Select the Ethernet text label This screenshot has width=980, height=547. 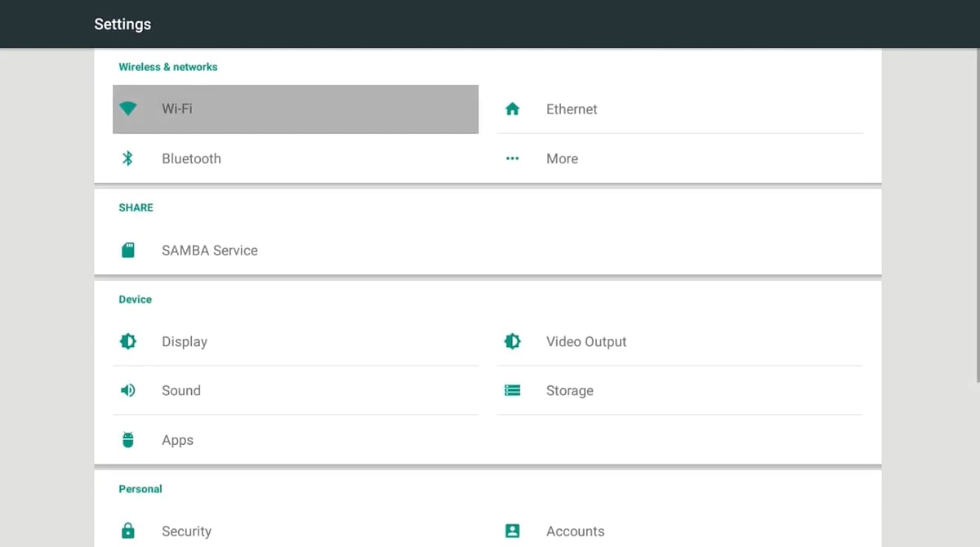click(x=572, y=109)
